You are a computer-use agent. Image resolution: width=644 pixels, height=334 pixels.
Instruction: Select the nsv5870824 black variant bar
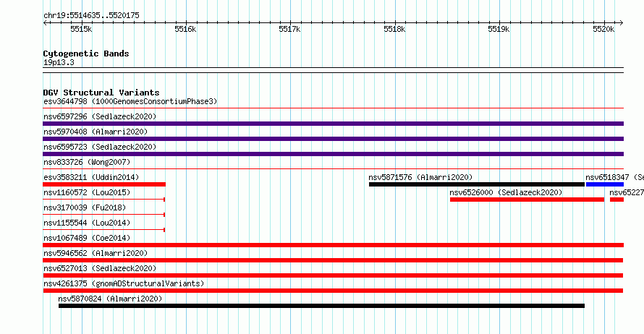321,306
